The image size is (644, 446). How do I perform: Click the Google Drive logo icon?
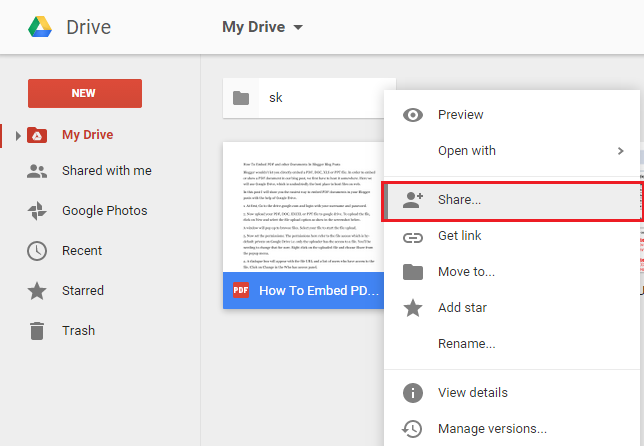[40, 27]
